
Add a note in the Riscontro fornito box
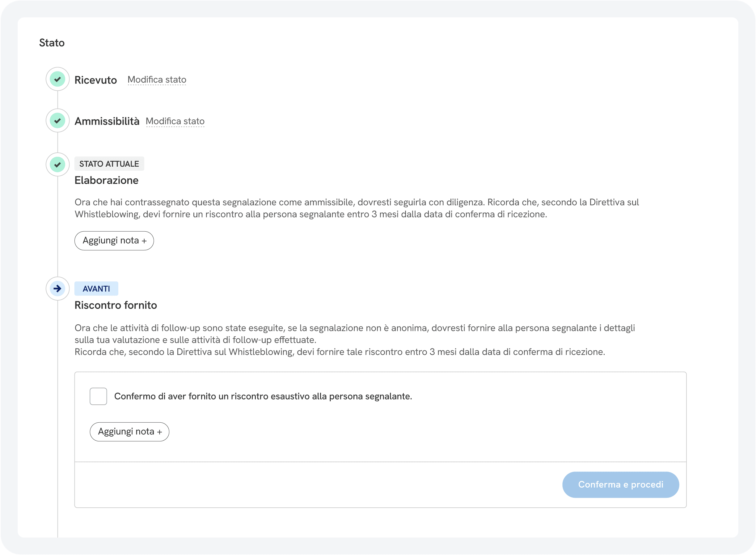coord(129,432)
